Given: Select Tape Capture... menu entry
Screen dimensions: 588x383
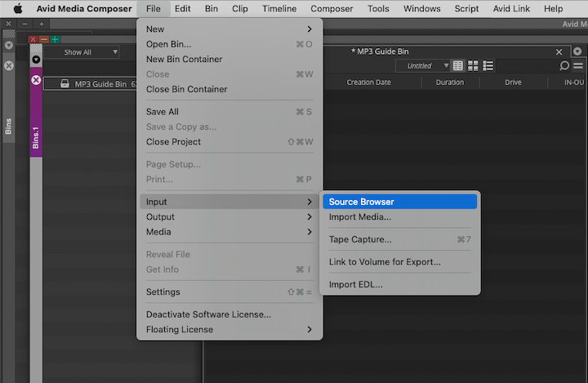Looking at the screenshot, I should (x=399, y=239).
